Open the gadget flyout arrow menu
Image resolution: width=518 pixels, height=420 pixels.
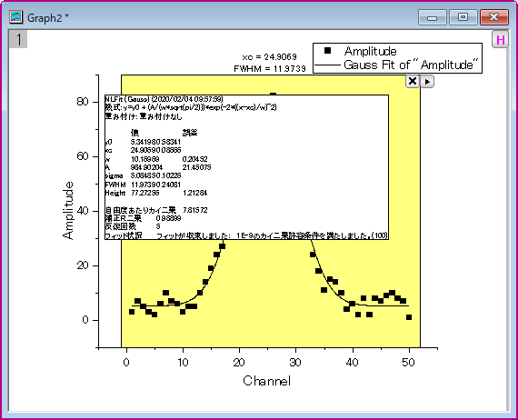coord(427,81)
